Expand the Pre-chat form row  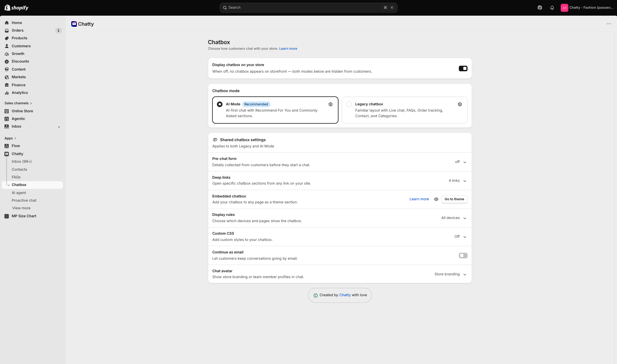click(340, 162)
